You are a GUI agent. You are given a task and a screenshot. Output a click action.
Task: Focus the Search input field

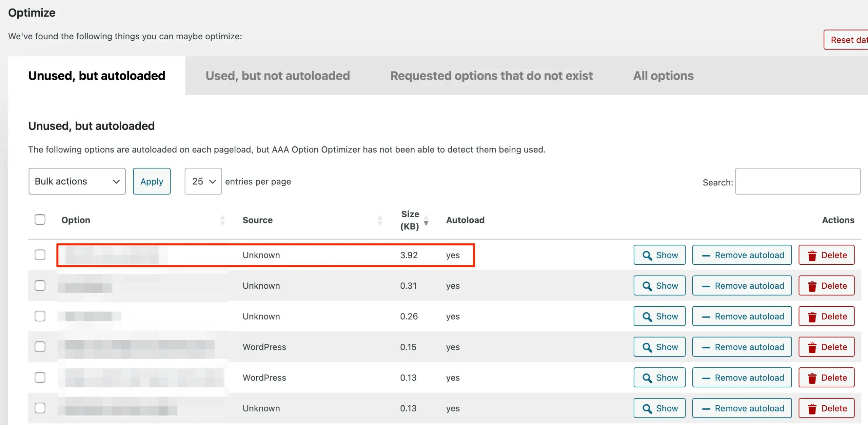[x=797, y=181]
